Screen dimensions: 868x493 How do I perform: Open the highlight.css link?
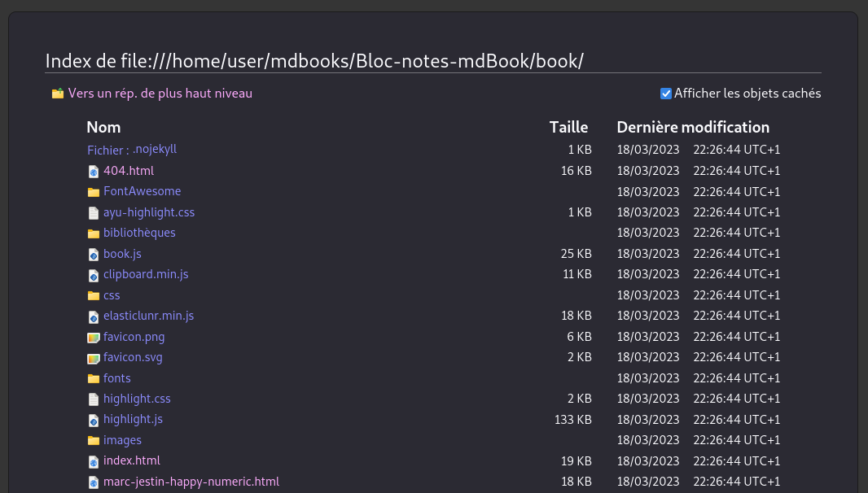pos(137,399)
